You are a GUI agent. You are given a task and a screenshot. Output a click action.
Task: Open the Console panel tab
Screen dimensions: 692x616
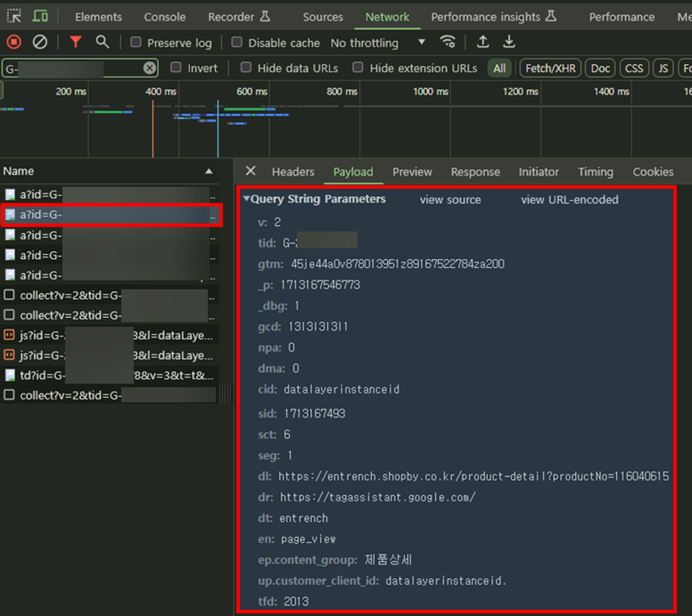tap(164, 16)
